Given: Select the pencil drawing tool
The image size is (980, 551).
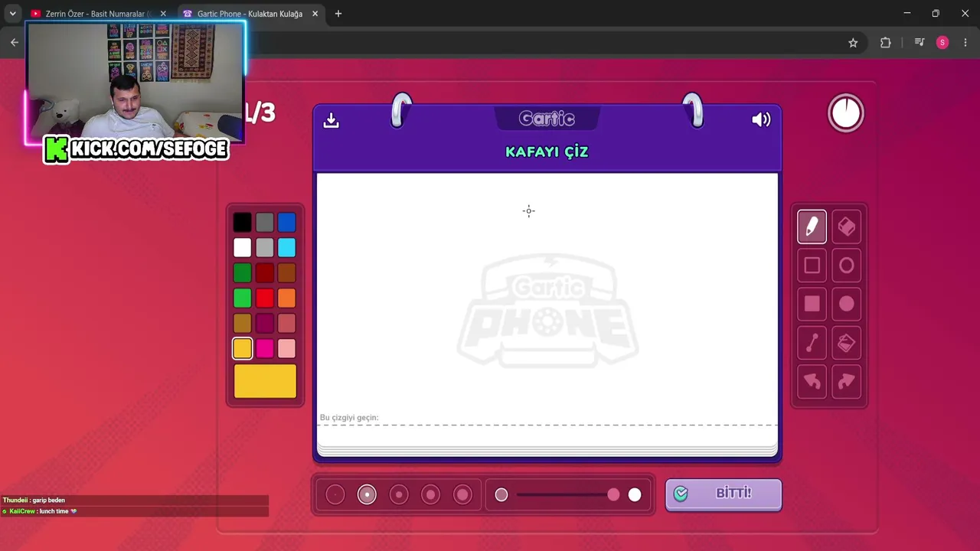Looking at the screenshot, I should coord(812,227).
